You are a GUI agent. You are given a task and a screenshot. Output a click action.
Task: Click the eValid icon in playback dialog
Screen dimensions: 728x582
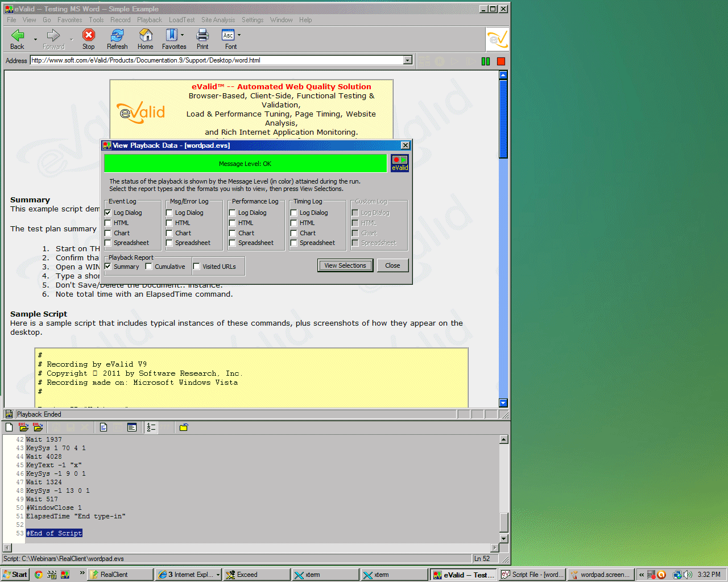[x=400, y=163]
